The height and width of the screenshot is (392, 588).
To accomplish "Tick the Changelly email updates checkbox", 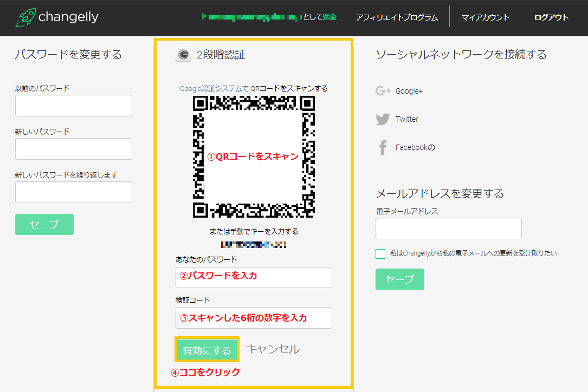I will (380, 254).
